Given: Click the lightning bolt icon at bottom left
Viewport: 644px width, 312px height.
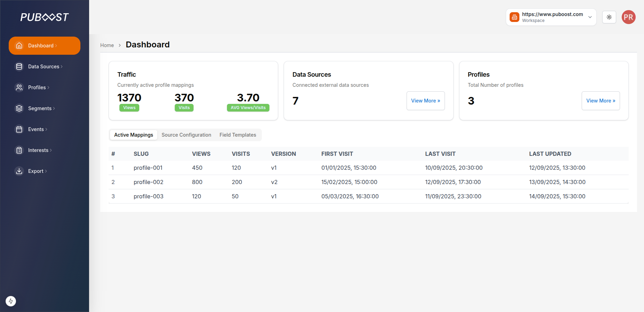Looking at the screenshot, I should click(11, 301).
